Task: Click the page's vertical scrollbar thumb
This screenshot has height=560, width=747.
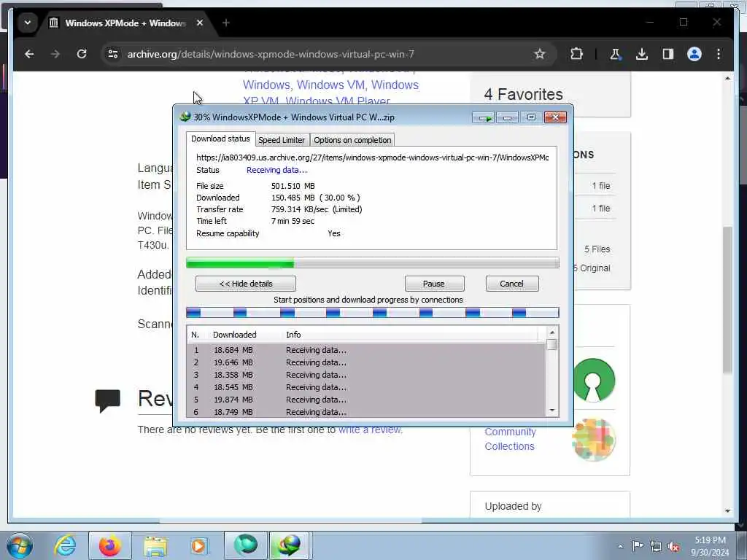Action: tap(727, 300)
